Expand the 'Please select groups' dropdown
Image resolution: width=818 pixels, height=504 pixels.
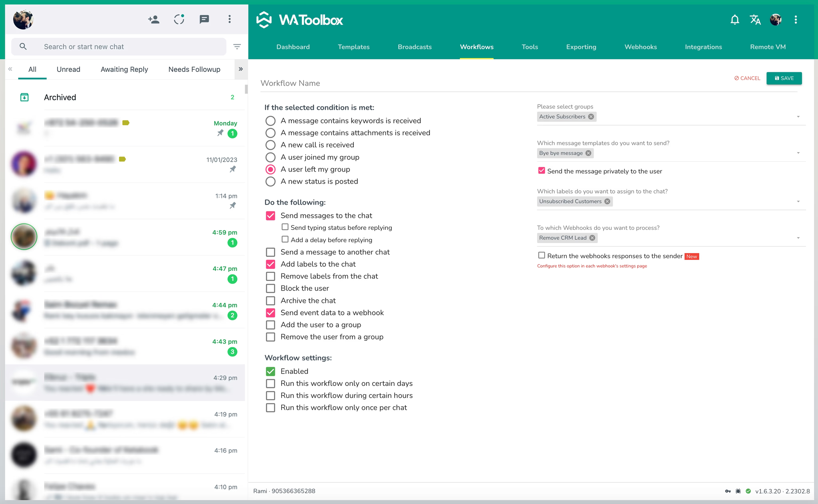coord(798,117)
